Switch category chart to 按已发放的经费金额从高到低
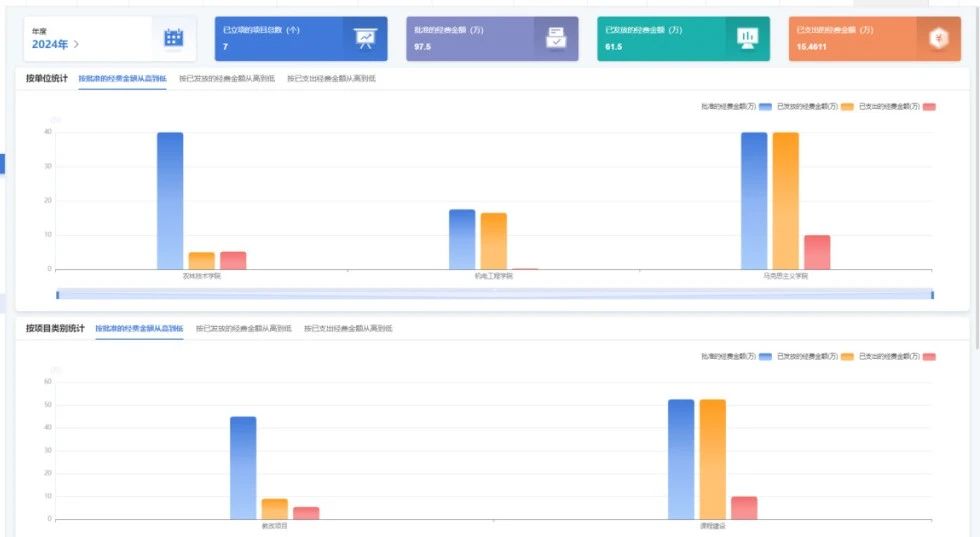 pyautogui.click(x=243, y=328)
